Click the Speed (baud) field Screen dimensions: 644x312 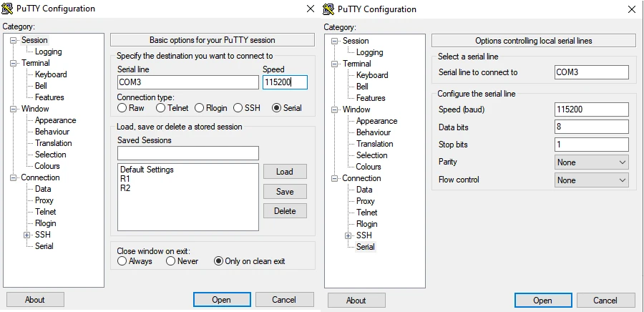pyautogui.click(x=591, y=109)
